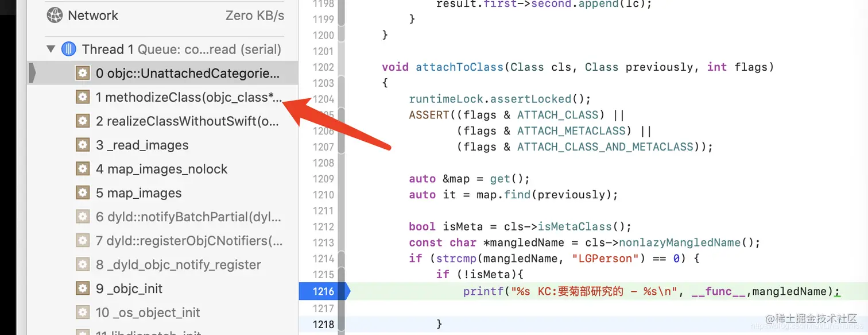Select frame 6 dyld::notifyBatchPartial
The height and width of the screenshot is (335, 868).
163,217
